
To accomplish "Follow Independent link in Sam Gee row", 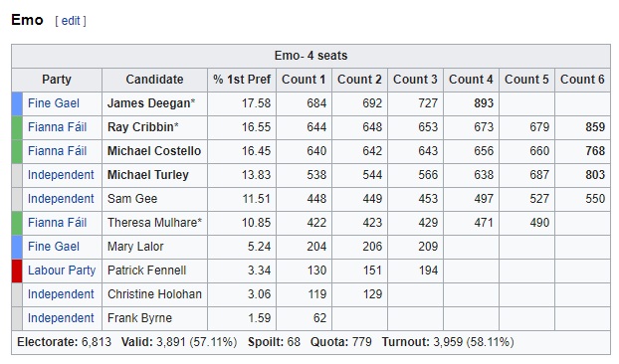I will 61,199.
